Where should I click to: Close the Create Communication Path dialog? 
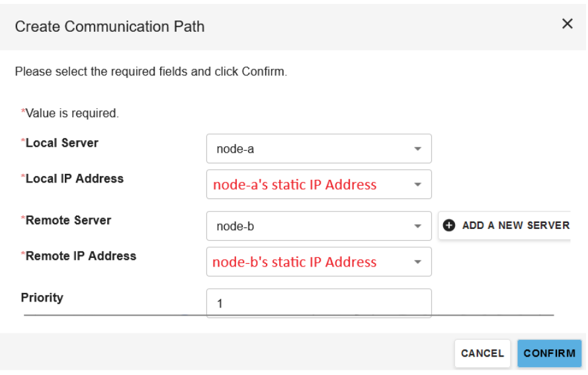click(x=567, y=24)
